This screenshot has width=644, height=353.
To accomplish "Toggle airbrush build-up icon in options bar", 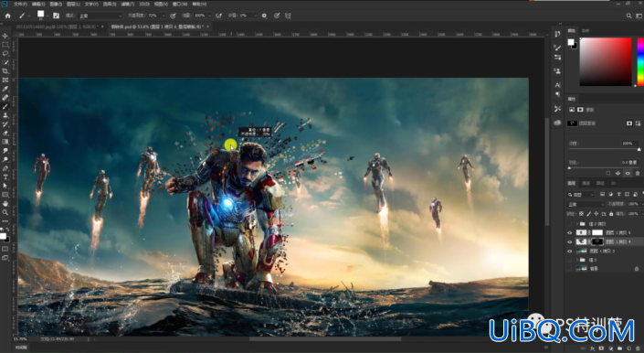I will click(219, 16).
